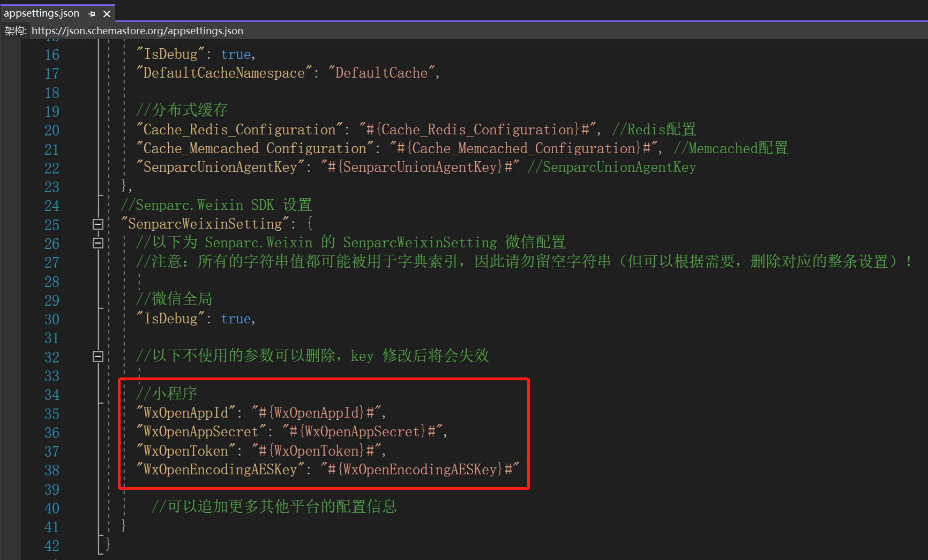This screenshot has width=928, height=560.
Task: Click the DefaultCacheNamespace key
Action: click(x=224, y=73)
